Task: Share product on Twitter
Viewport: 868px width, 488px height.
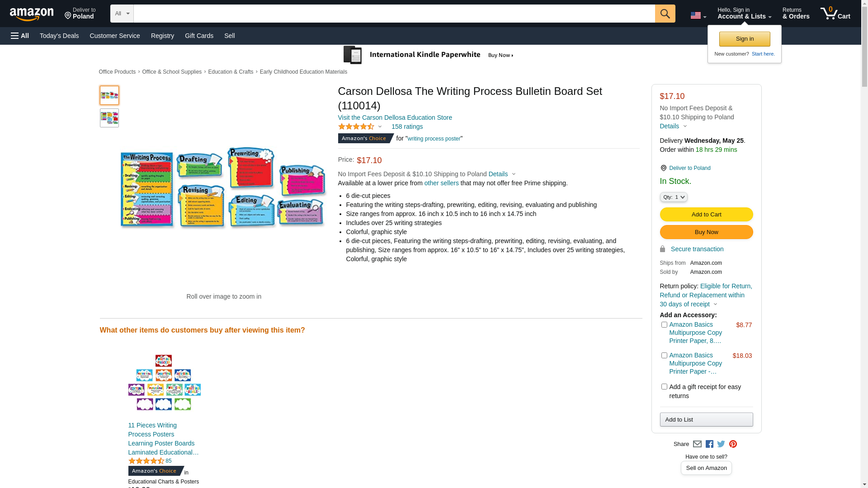Action: point(721,444)
